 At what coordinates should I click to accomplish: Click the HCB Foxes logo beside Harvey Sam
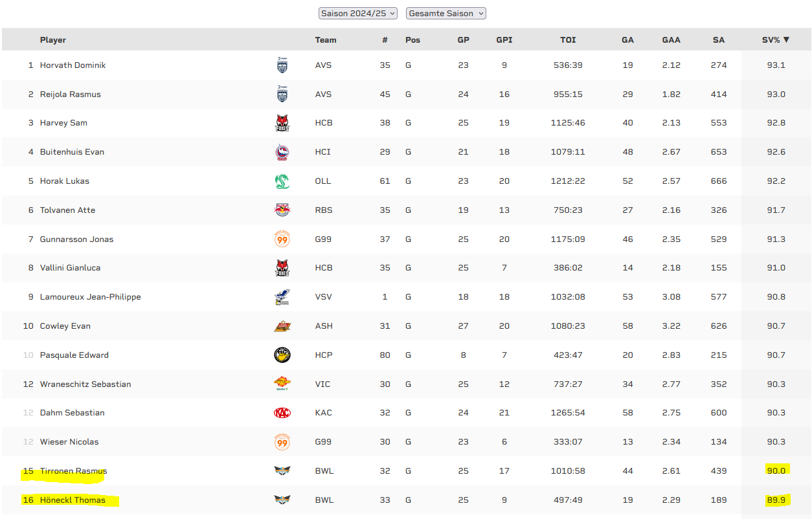pos(282,123)
